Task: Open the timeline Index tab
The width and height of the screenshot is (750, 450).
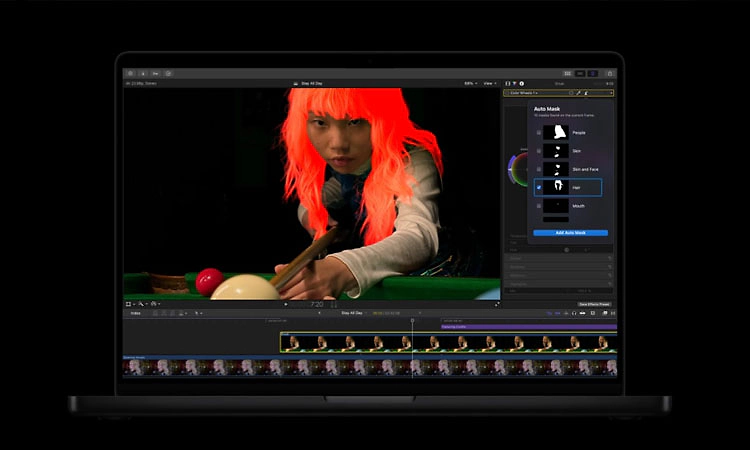Action: (x=136, y=313)
